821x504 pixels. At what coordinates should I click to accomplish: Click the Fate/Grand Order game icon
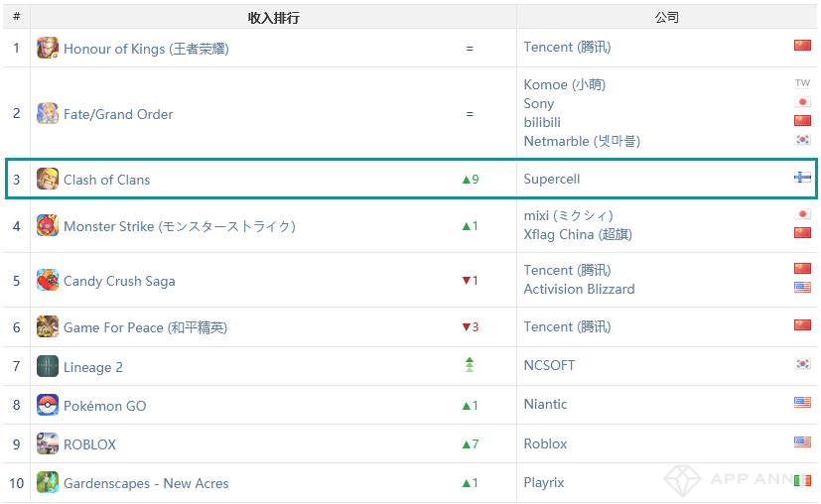point(47,114)
